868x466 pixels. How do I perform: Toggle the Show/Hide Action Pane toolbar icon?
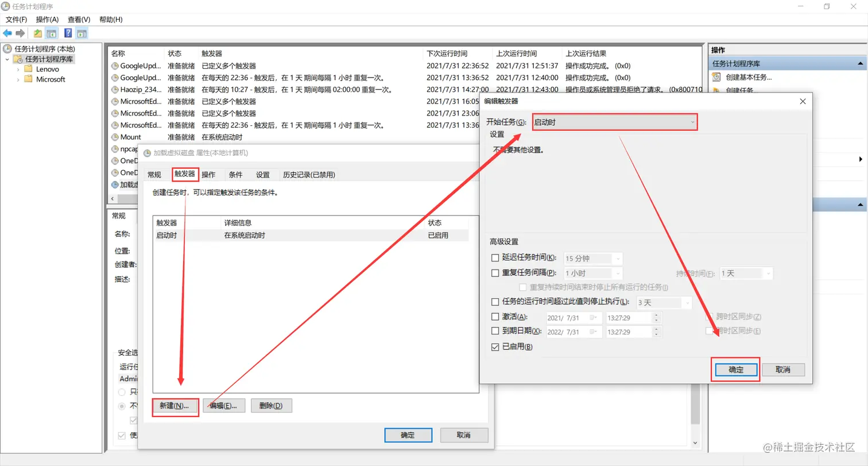pyautogui.click(x=82, y=33)
